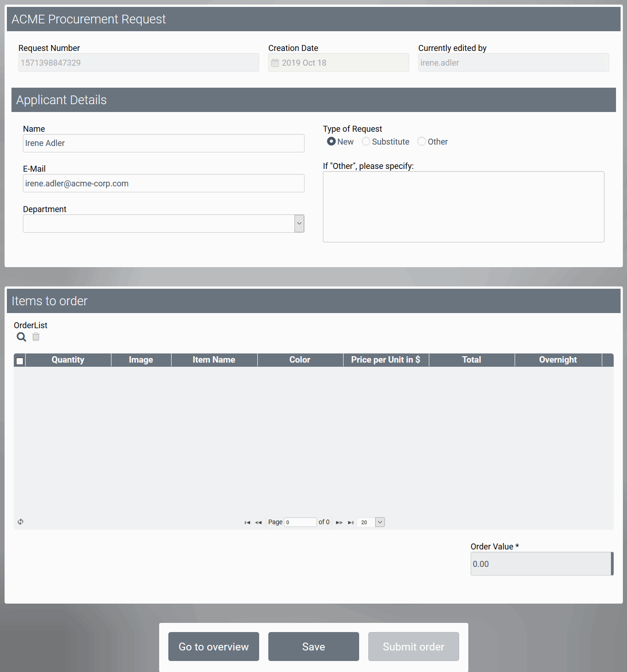Open the Department dropdown
Screen dimensions: 627x672
299,224
